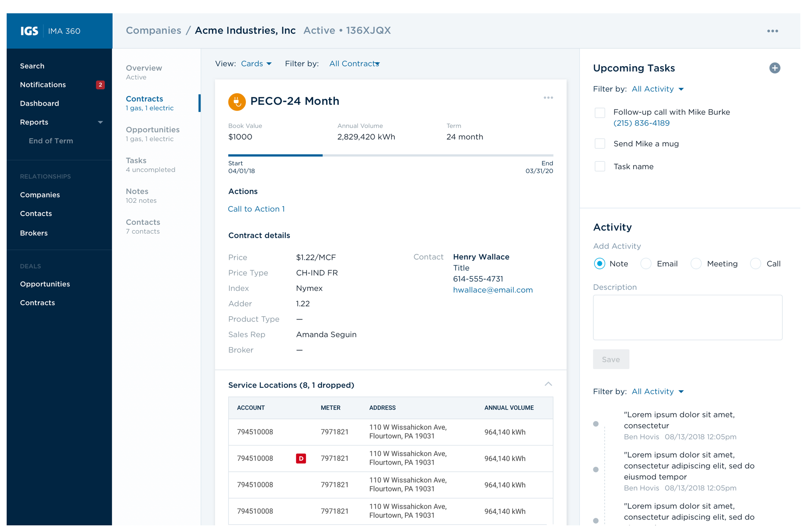
Task: Click phone number (215) 836-4189
Action: [641, 123]
